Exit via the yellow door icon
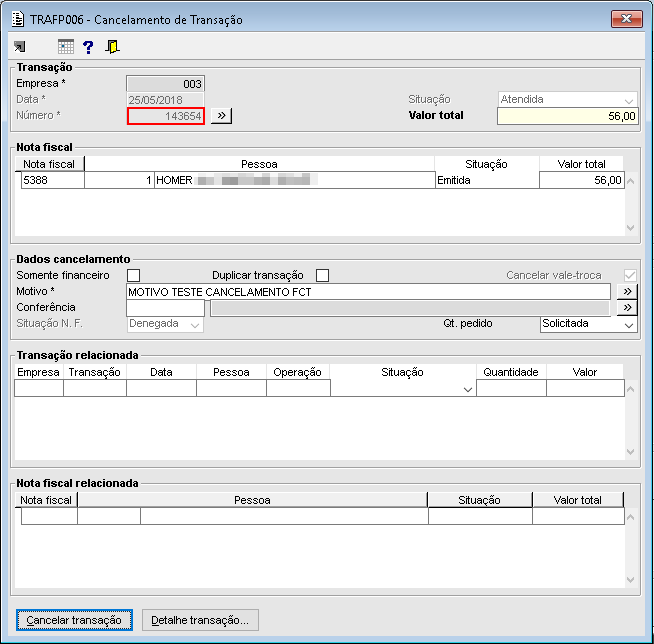654x644 pixels. (112, 47)
